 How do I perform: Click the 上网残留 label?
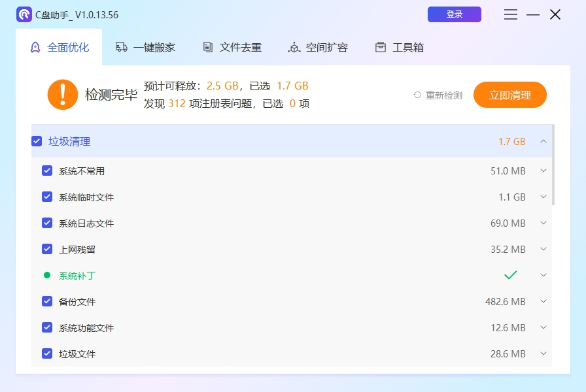coord(77,250)
